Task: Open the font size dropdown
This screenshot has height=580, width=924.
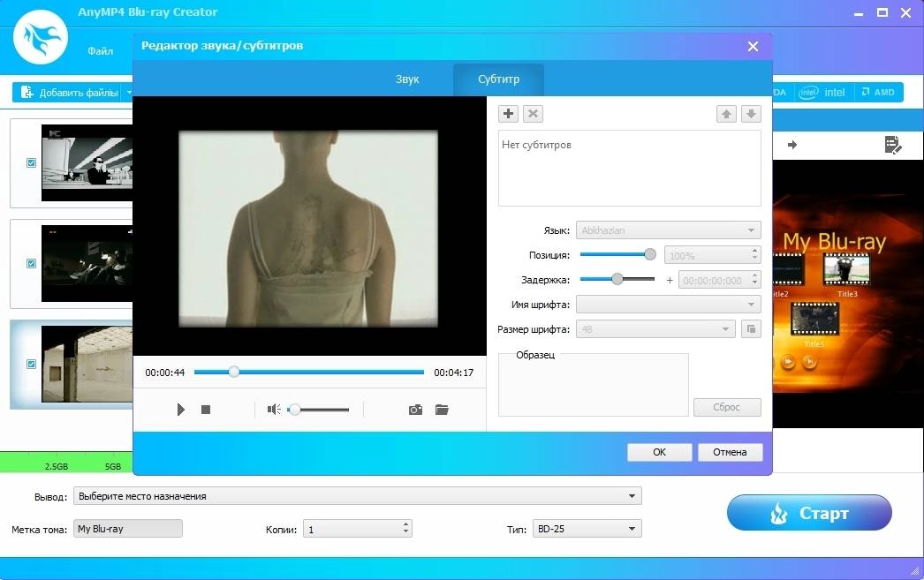Action: click(x=655, y=329)
